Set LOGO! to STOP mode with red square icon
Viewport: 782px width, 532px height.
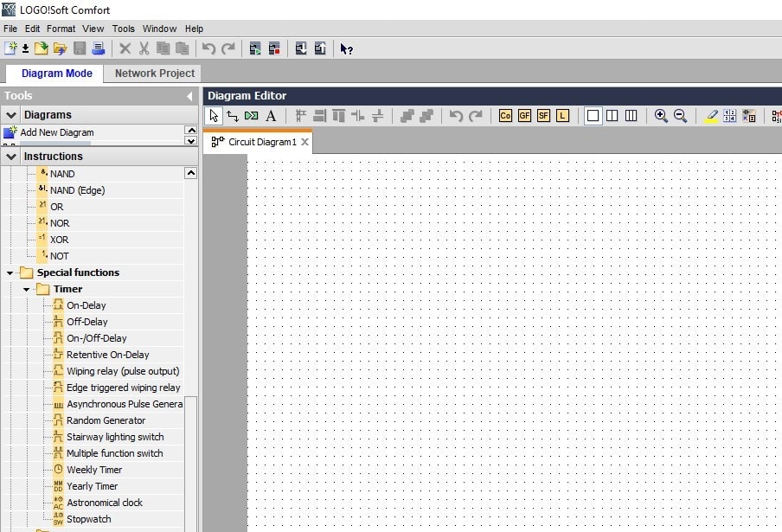pos(274,48)
